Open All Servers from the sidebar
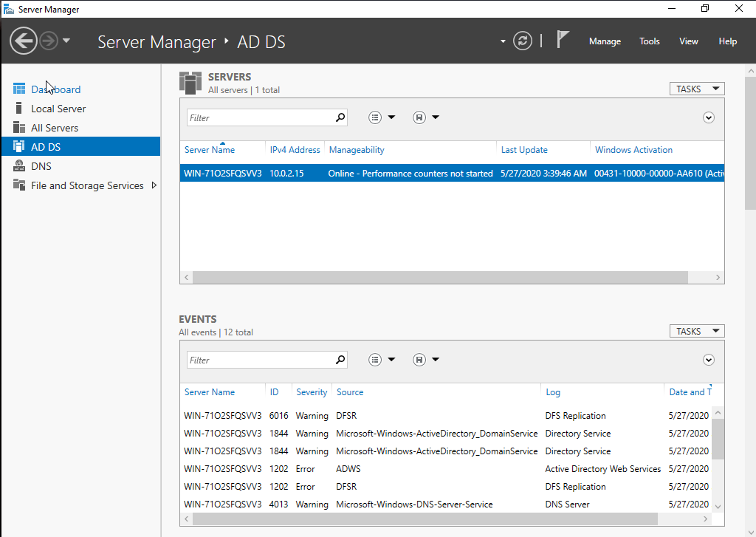 coord(55,128)
